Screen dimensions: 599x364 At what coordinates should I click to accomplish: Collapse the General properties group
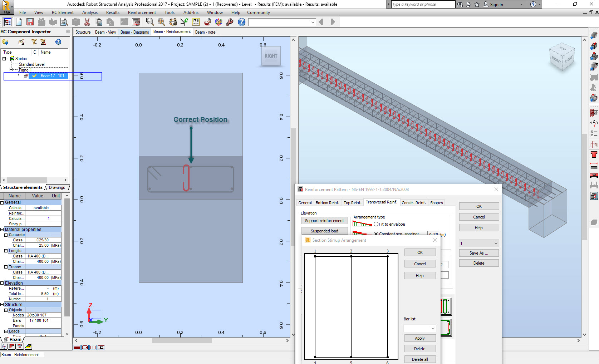2,202
